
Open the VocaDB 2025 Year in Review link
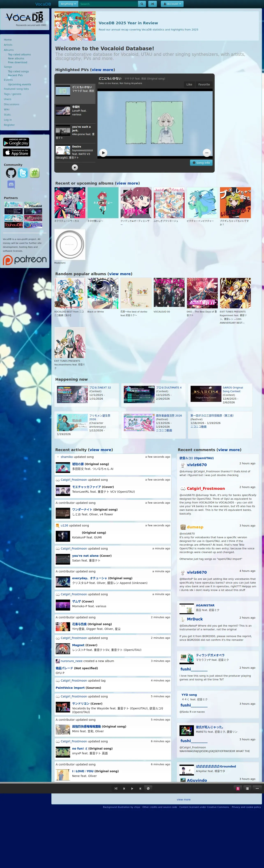128,23
